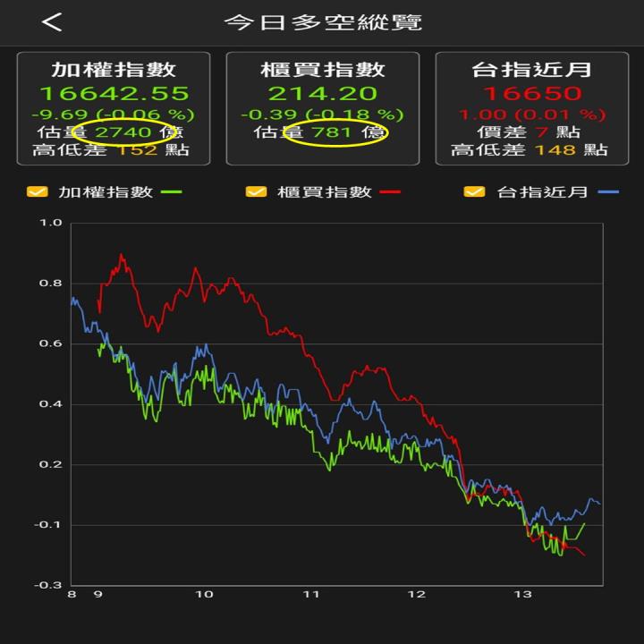Tap the 今日多空縱覽 page title

coord(322,22)
